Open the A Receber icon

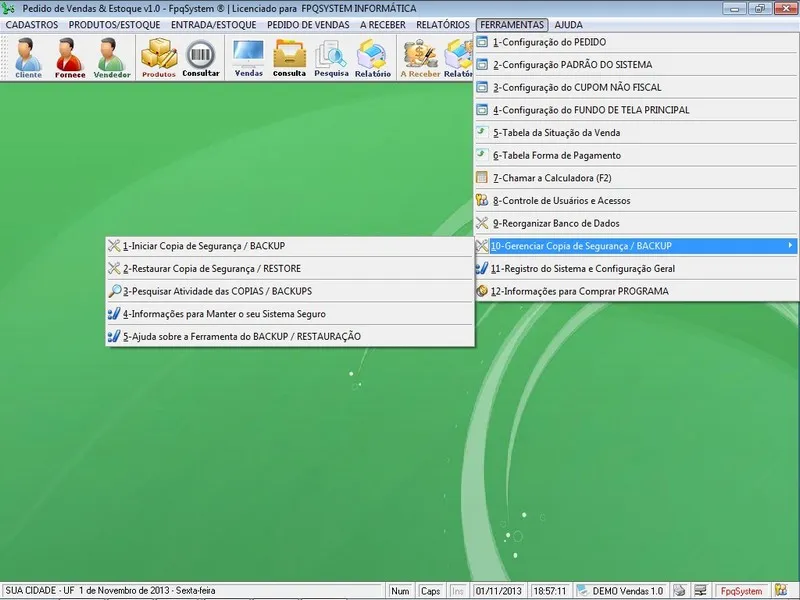[420, 57]
